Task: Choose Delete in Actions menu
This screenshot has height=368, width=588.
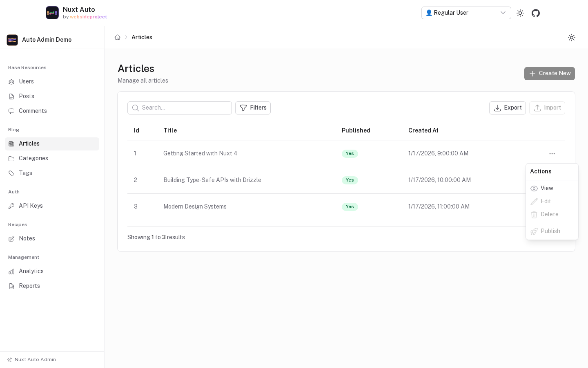Action: [552, 214]
